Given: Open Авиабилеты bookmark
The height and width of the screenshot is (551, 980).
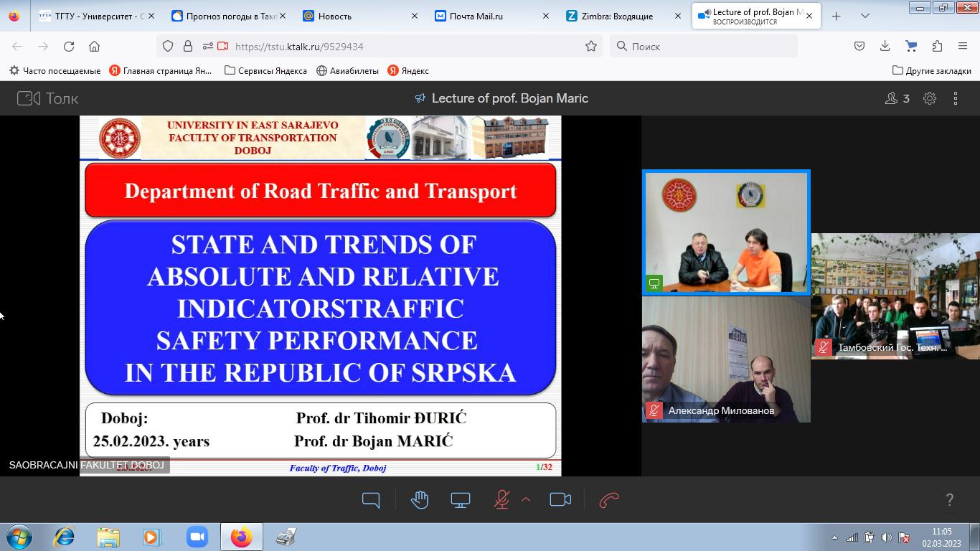Looking at the screenshot, I should [x=347, y=70].
